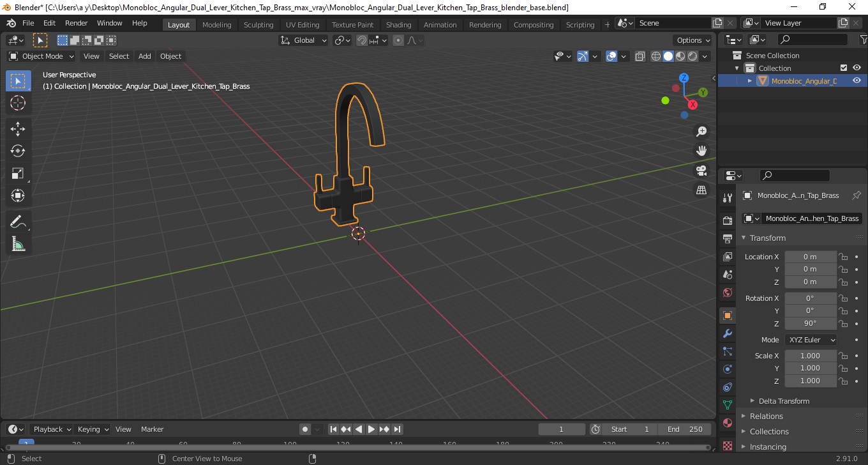This screenshot has height=465, width=868.
Task: Click the properties search field
Action: [x=795, y=175]
